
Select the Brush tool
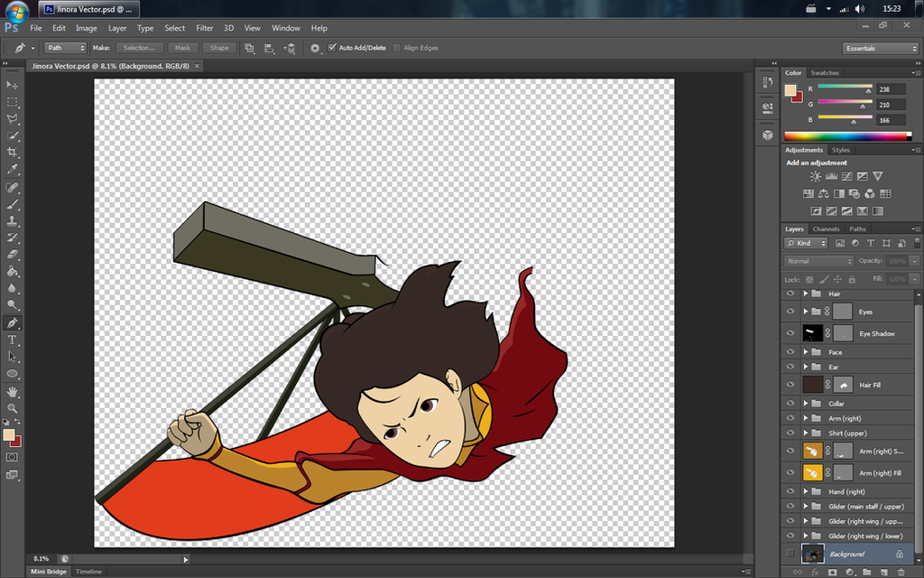[x=12, y=205]
